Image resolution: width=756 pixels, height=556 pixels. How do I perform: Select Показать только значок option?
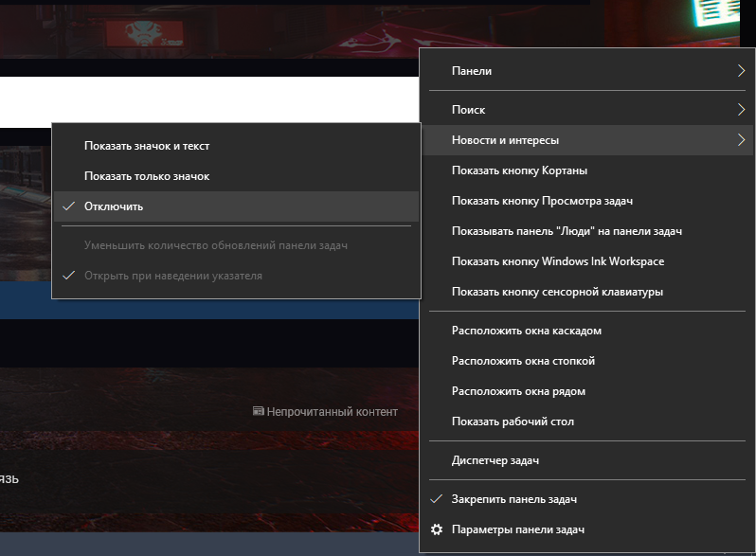pos(146,176)
